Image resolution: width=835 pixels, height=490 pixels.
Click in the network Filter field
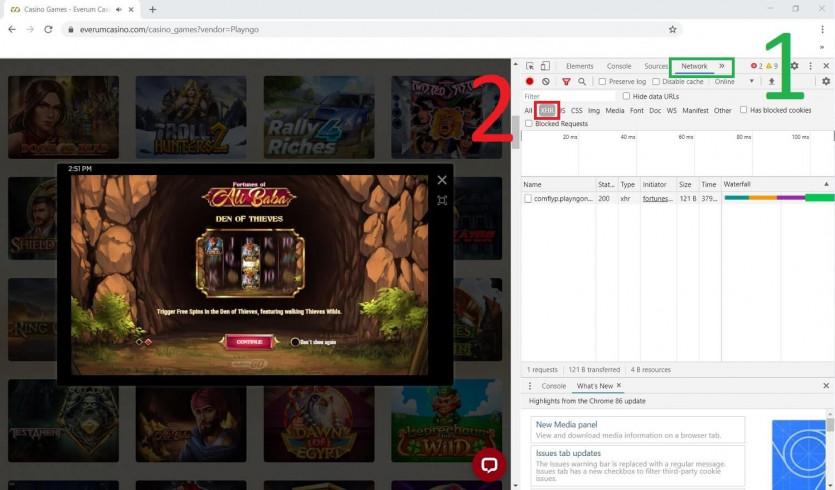(x=568, y=96)
